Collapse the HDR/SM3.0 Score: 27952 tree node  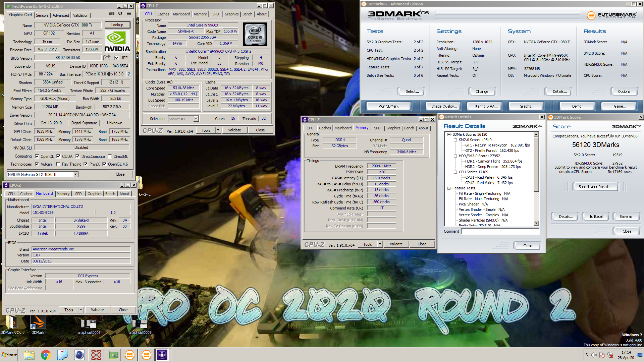coord(455,156)
